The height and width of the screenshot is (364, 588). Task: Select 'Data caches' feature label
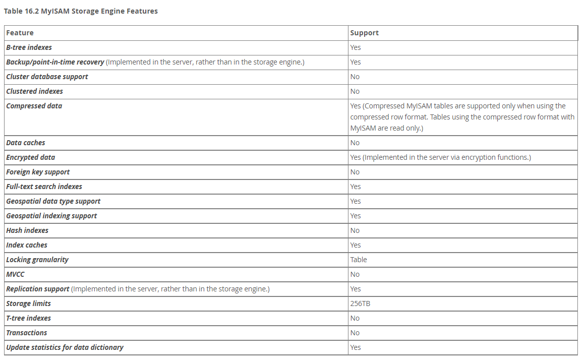point(26,143)
